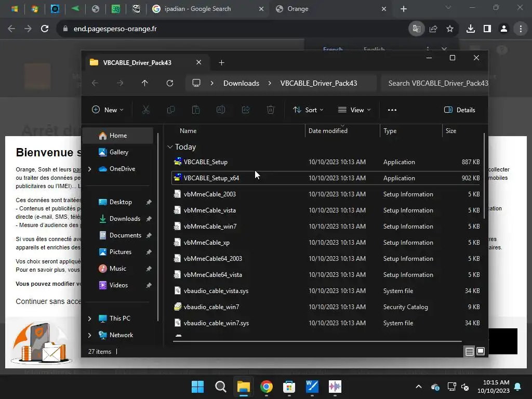Toggle Chrome side panel icon
Viewport: 532px width, 399px height.
tap(487, 29)
